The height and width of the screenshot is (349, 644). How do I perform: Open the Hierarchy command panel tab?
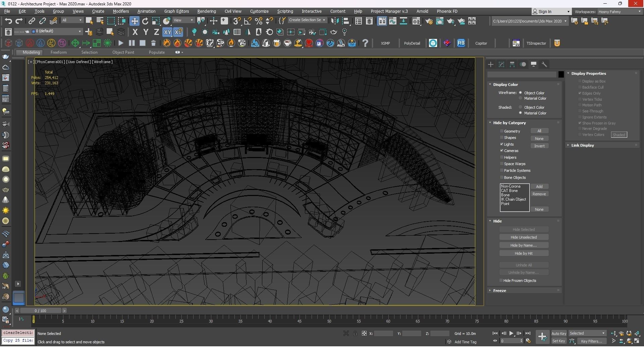tap(512, 64)
